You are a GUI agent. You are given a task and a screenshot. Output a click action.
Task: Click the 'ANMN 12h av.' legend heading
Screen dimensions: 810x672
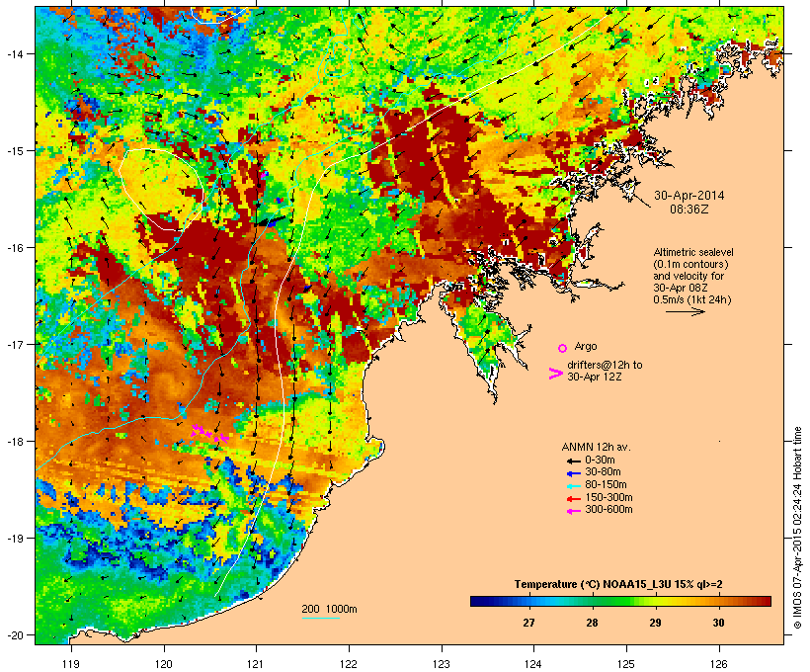pos(596,447)
